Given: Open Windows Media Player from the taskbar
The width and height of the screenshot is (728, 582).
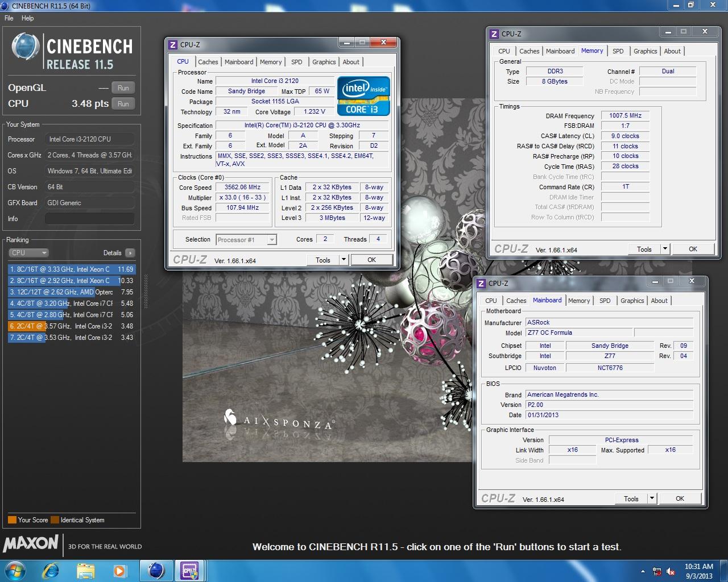Looking at the screenshot, I should 119,571.
